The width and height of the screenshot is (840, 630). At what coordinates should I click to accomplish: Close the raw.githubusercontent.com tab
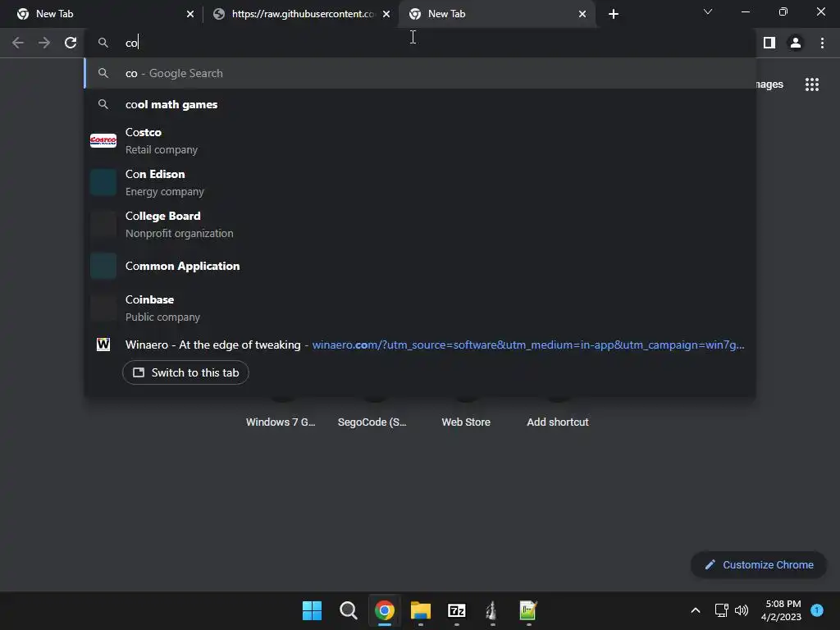[386, 14]
